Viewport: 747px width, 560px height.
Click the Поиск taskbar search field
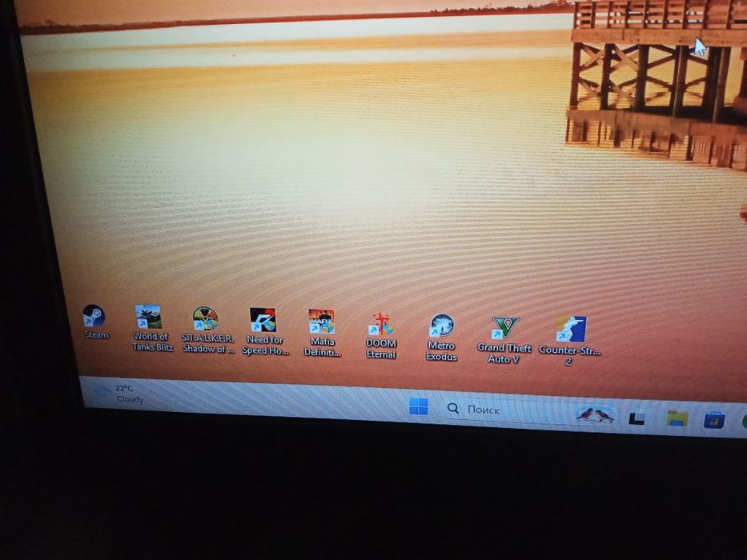[528, 411]
